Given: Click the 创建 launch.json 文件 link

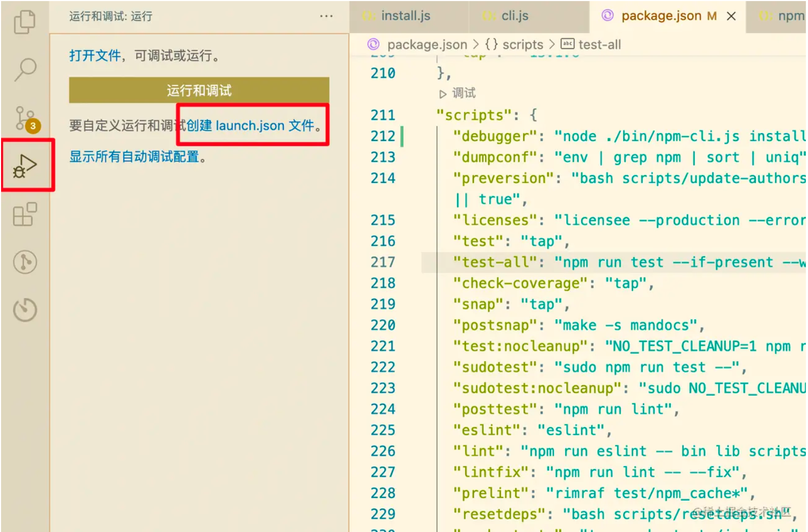Looking at the screenshot, I should tap(251, 126).
